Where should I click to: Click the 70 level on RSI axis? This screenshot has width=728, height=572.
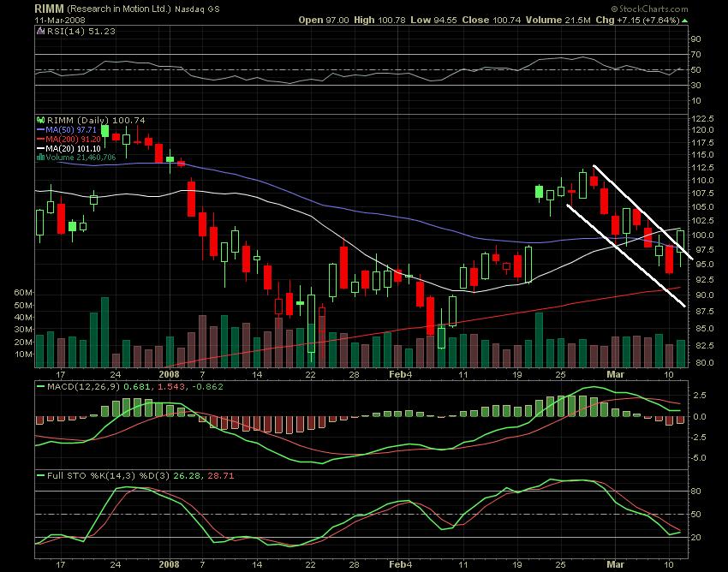tap(696, 55)
